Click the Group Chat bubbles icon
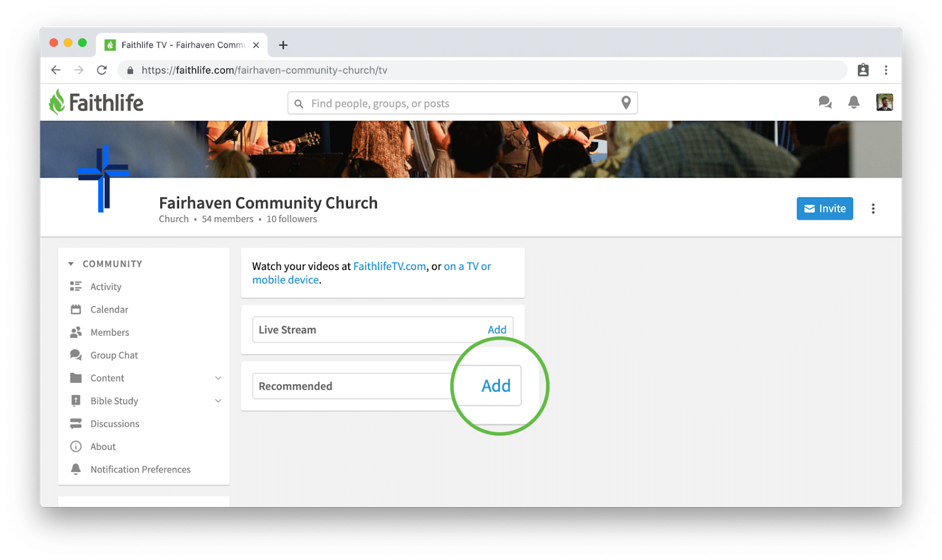Viewport: 942px width, 560px height. tap(76, 355)
